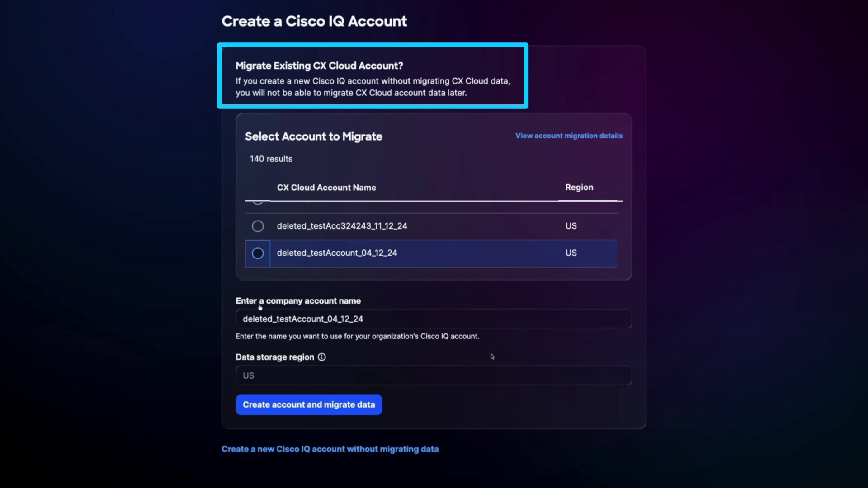
Task: Click the info icon beside Data storage region
Action: [321, 357]
